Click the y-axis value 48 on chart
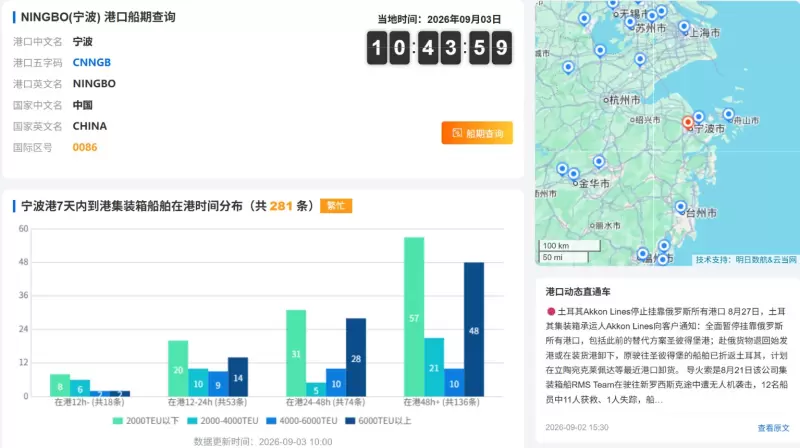 (x=23, y=262)
